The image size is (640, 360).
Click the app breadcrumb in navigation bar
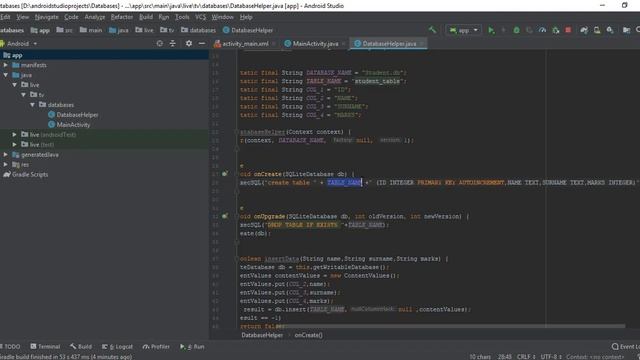click(40, 30)
